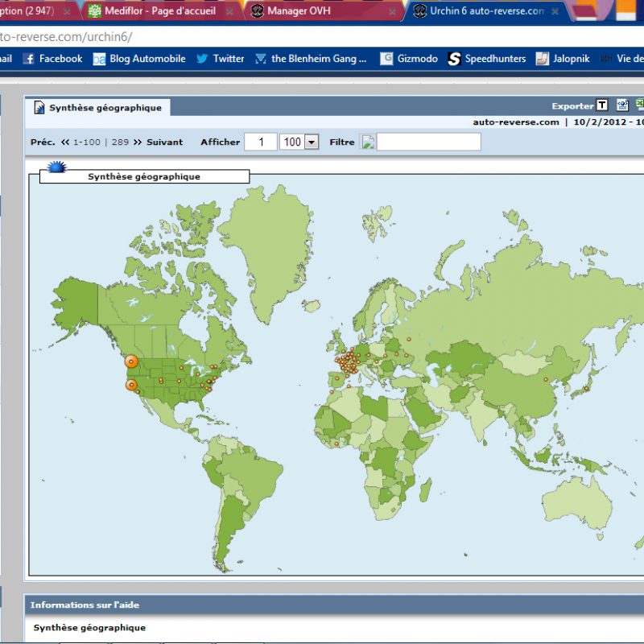
Task: Open the Facebook bookmark
Action: (x=53, y=59)
